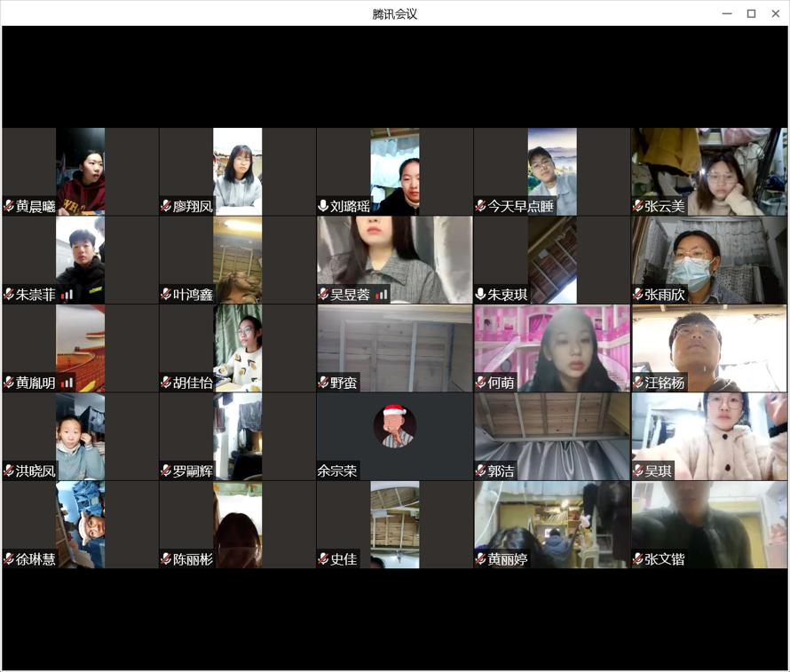
Task: Click 余宗荣's Santa hat avatar
Action: pos(394,426)
